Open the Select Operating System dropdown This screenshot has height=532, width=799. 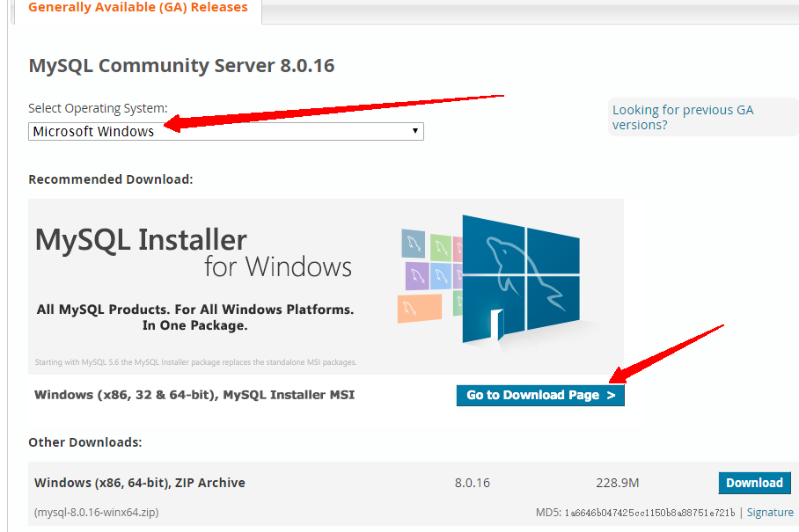pos(226,131)
